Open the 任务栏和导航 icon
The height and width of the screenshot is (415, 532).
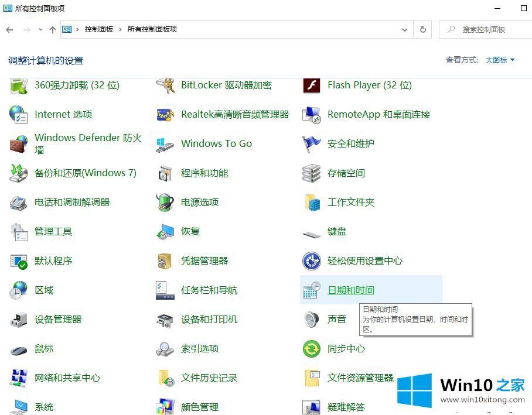[x=165, y=290]
